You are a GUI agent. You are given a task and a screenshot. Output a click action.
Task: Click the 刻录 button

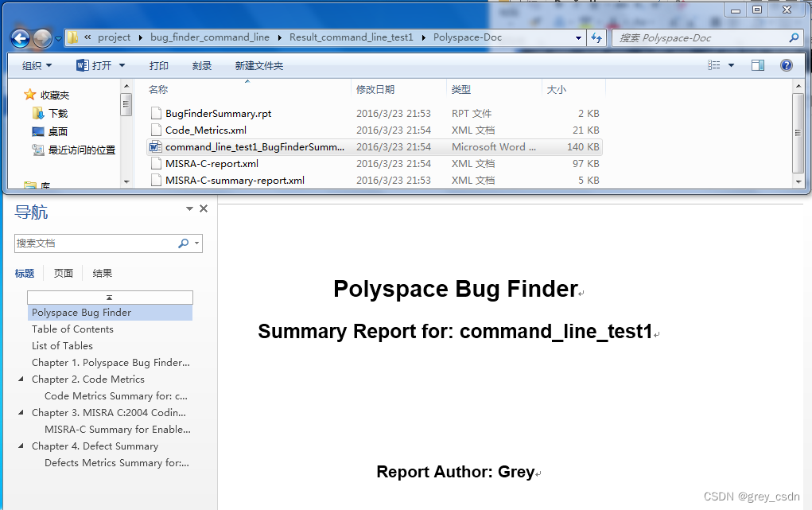pos(202,64)
